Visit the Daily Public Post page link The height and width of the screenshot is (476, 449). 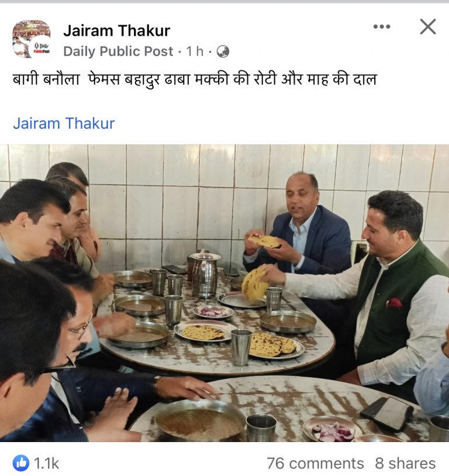tap(118, 51)
